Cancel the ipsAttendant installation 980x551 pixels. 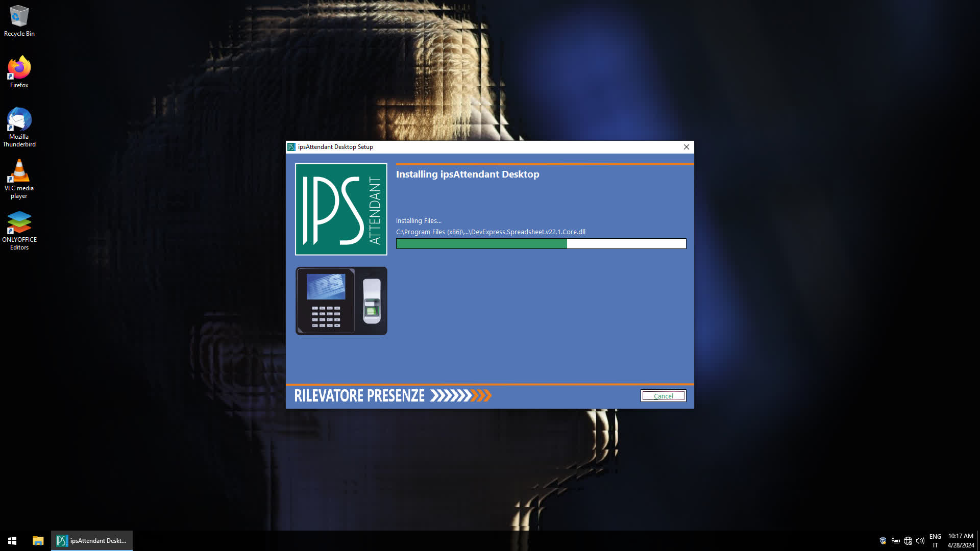pos(663,396)
